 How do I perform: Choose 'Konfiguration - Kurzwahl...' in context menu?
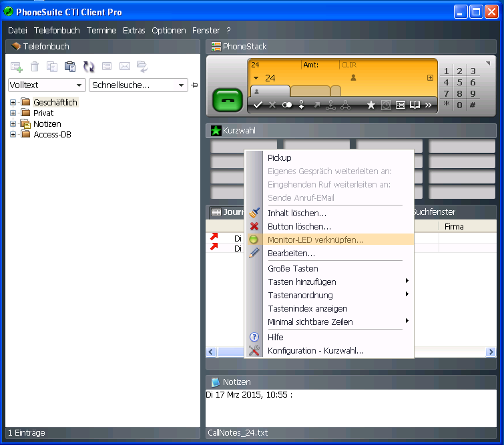click(315, 350)
